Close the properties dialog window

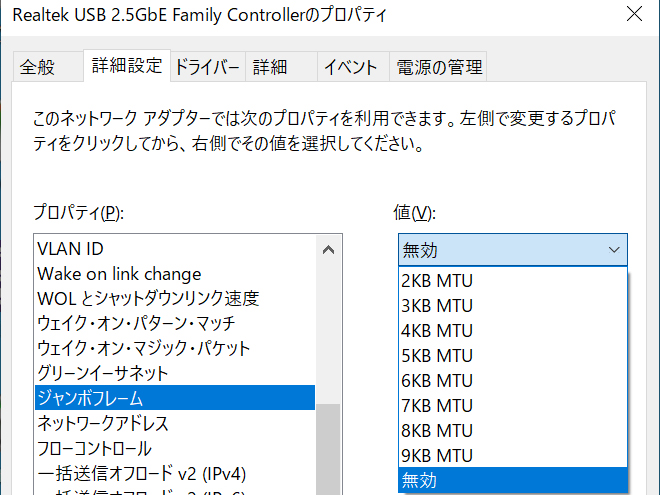click(633, 15)
